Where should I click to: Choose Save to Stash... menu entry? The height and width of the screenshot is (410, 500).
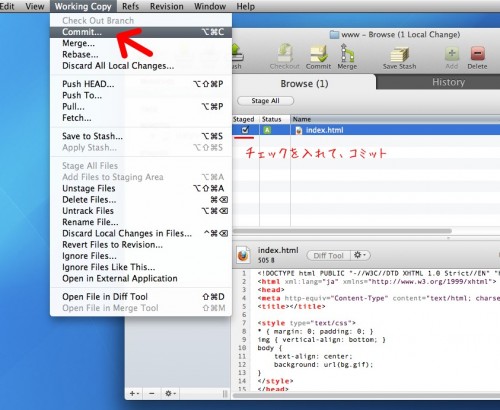pos(141,136)
